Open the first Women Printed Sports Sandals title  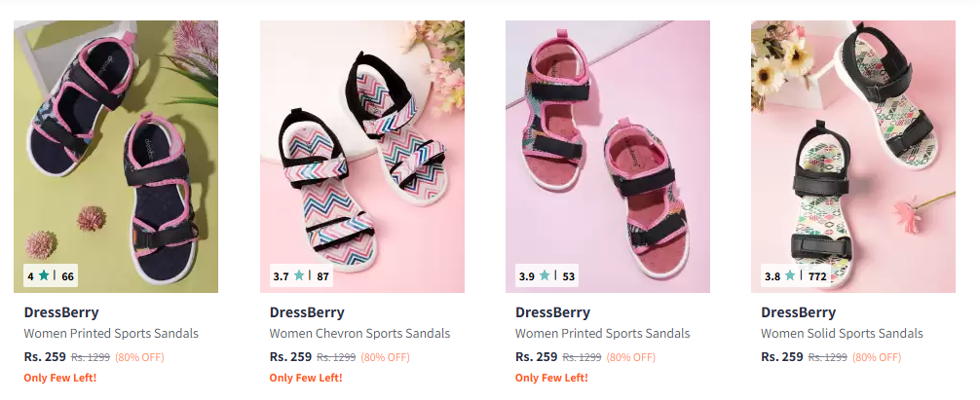click(111, 334)
